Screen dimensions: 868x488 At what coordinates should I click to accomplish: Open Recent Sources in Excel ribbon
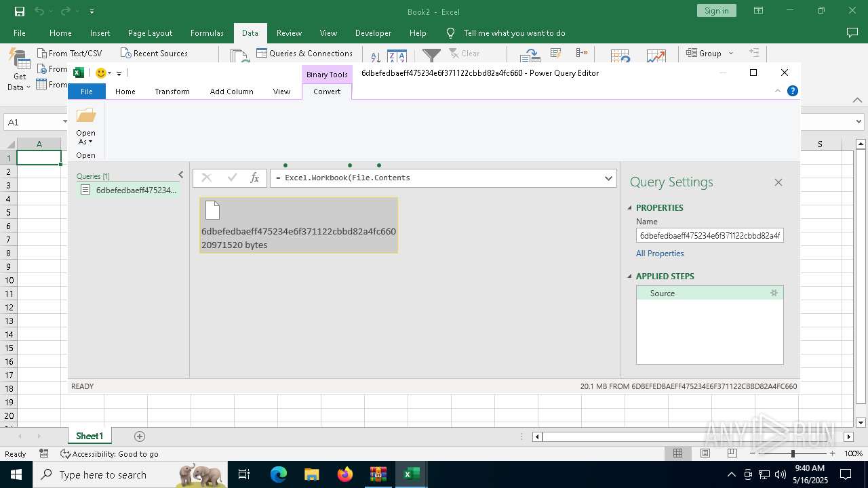153,54
